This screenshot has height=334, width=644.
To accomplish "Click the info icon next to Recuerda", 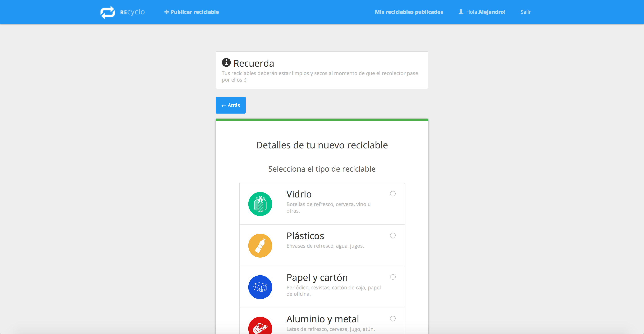I will point(226,62).
